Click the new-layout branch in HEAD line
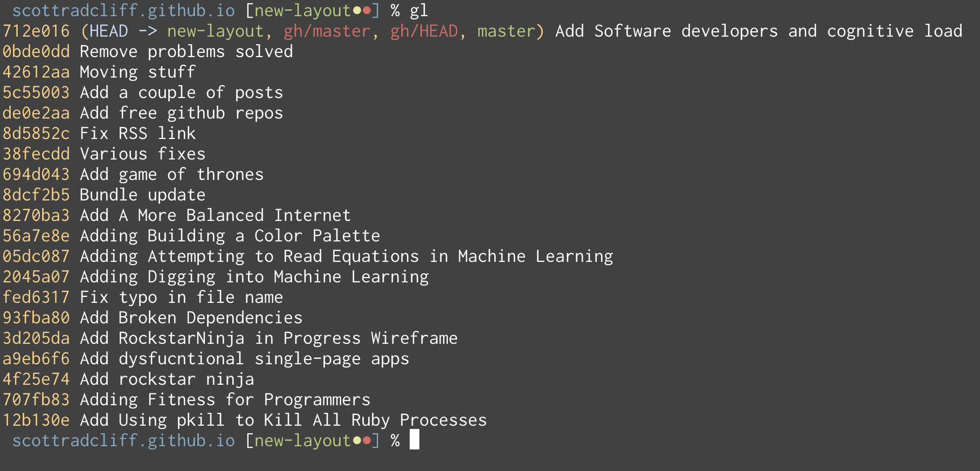The width and height of the screenshot is (980, 471). coord(215,31)
